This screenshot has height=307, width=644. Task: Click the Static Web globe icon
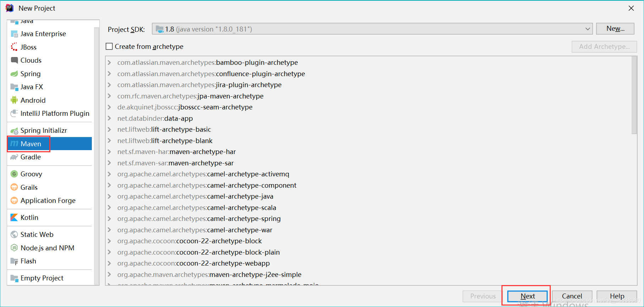pyautogui.click(x=14, y=234)
